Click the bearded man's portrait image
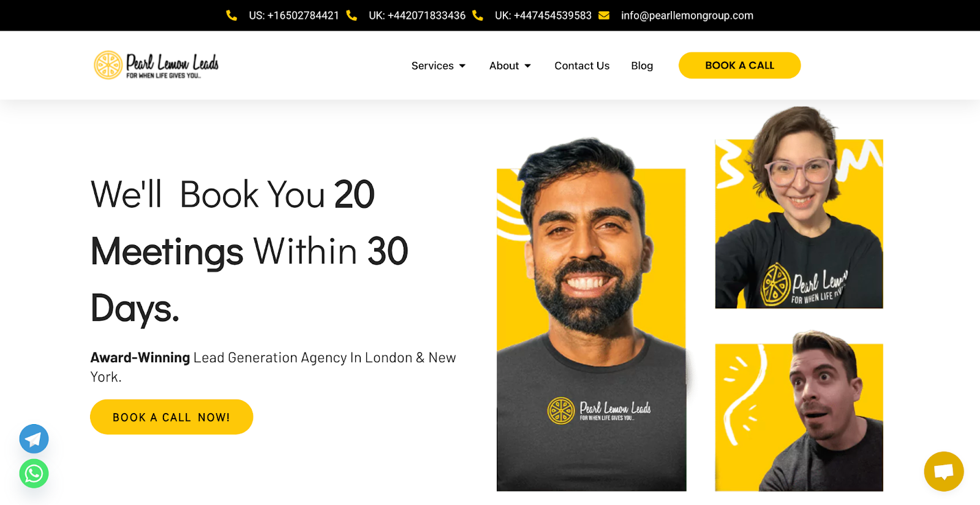 coord(591,314)
